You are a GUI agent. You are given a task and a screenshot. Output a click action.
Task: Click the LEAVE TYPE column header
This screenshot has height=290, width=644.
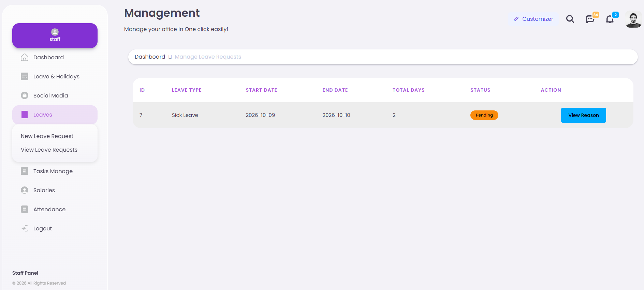click(x=187, y=90)
